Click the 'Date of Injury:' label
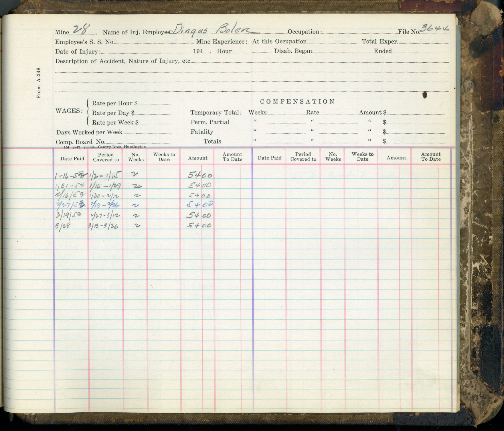Image resolution: width=504 pixels, height=431 pixels. (78, 52)
